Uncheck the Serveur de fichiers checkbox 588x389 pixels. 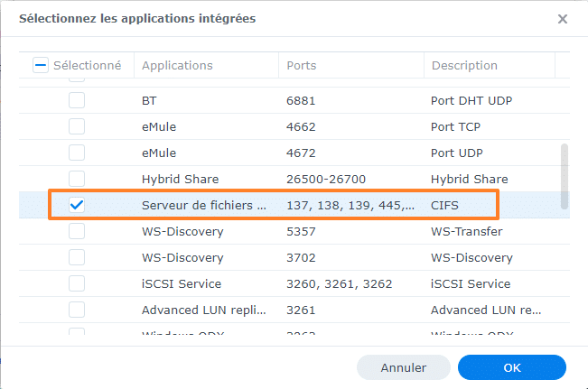77,205
